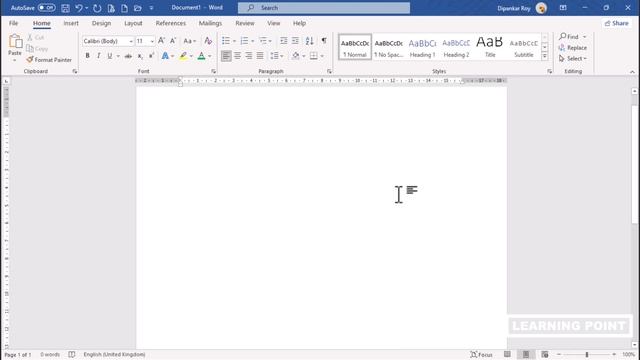The width and height of the screenshot is (640, 360).
Task: Open the font name dropdown
Action: 131,41
